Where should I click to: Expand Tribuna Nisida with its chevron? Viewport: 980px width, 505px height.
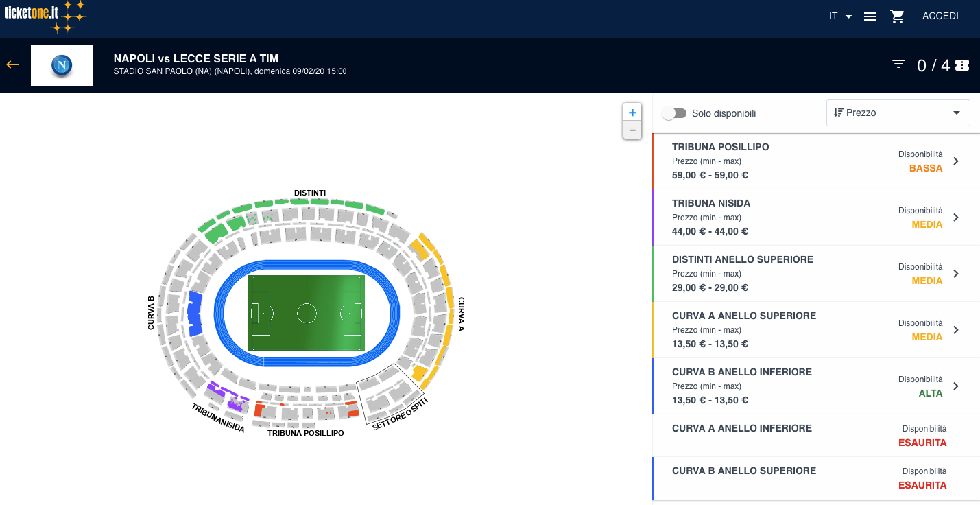click(x=956, y=218)
